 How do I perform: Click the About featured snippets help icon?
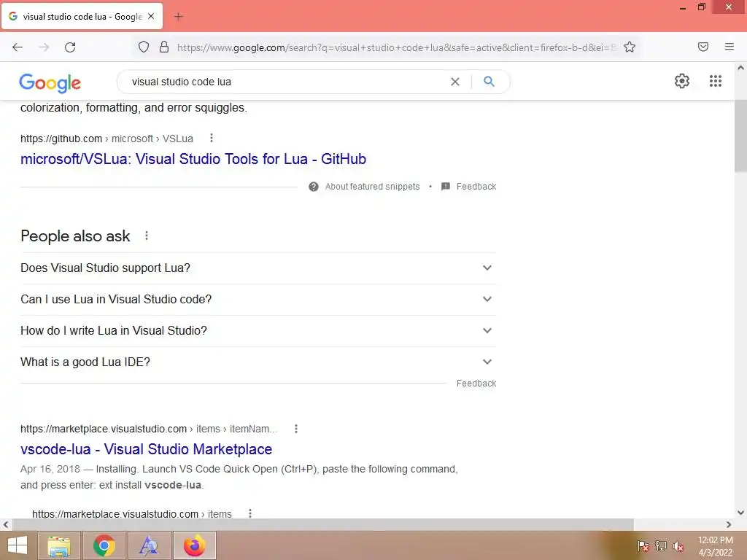[x=314, y=187]
